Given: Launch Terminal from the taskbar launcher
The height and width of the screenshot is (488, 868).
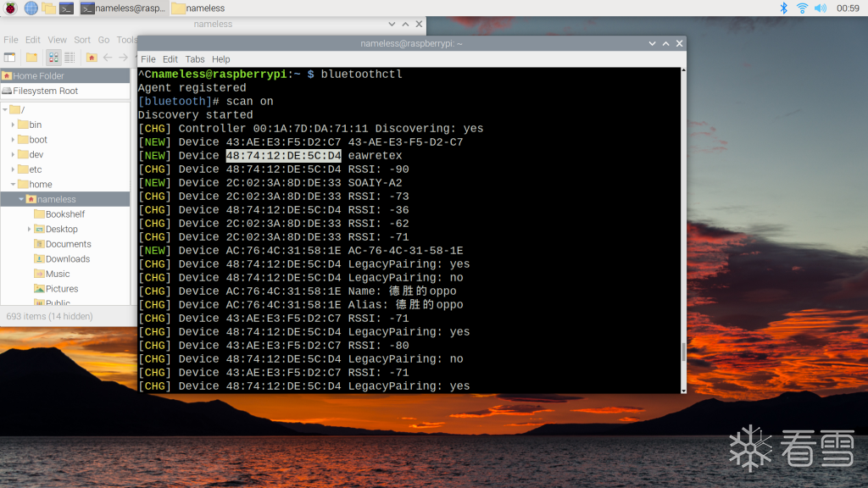Looking at the screenshot, I should click(66, 8).
